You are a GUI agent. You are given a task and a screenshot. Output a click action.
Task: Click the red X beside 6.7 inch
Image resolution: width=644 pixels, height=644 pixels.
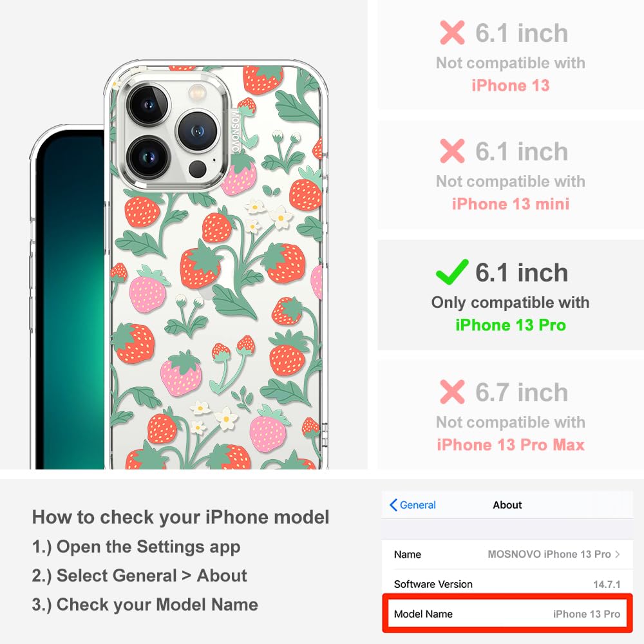point(452,392)
